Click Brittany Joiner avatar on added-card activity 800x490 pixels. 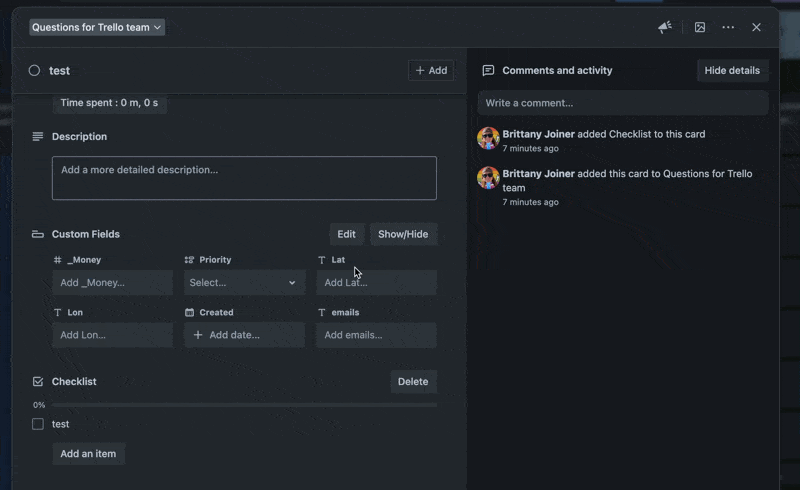[x=488, y=178]
